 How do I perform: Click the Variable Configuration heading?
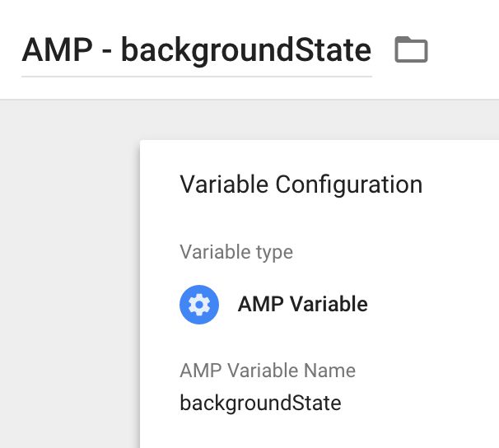(301, 184)
